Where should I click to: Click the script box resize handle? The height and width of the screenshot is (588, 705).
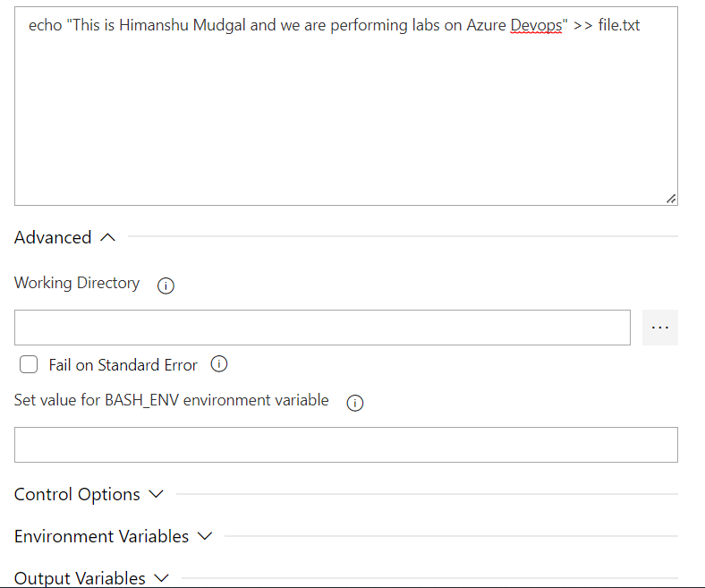click(671, 199)
